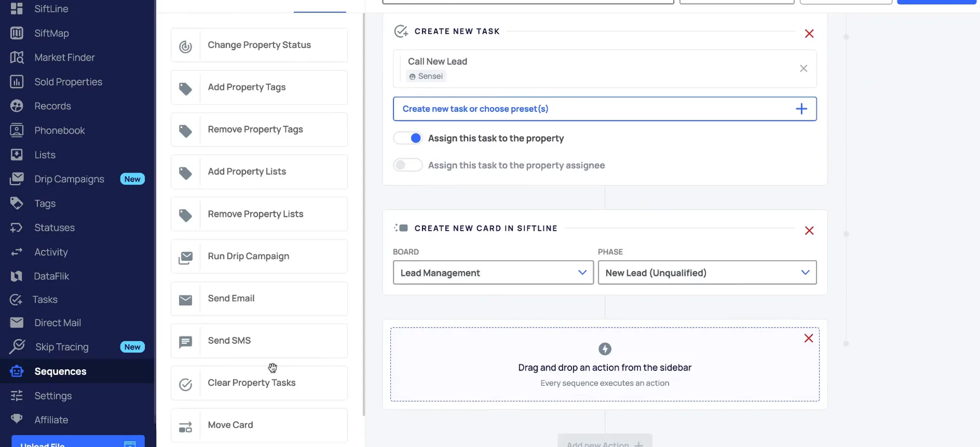
Task: Click the Activity arrows icon
Action: coord(17,252)
